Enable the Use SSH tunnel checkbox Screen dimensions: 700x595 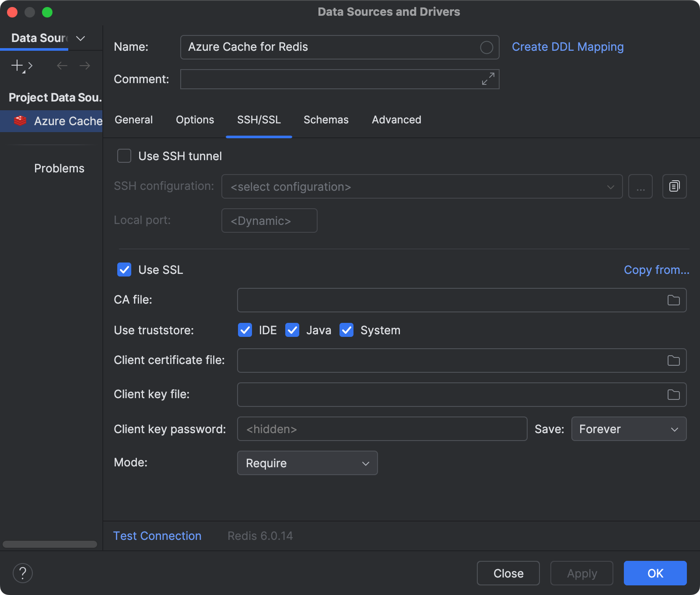(x=124, y=156)
